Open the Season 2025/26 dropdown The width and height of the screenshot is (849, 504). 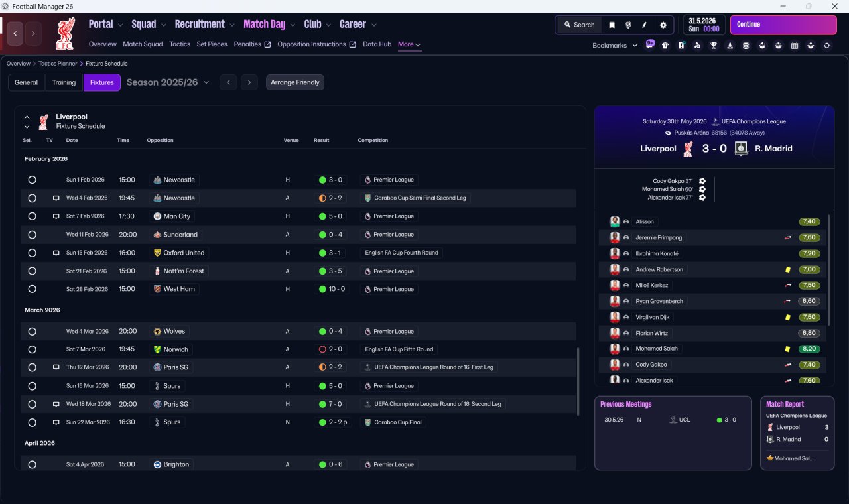[168, 82]
